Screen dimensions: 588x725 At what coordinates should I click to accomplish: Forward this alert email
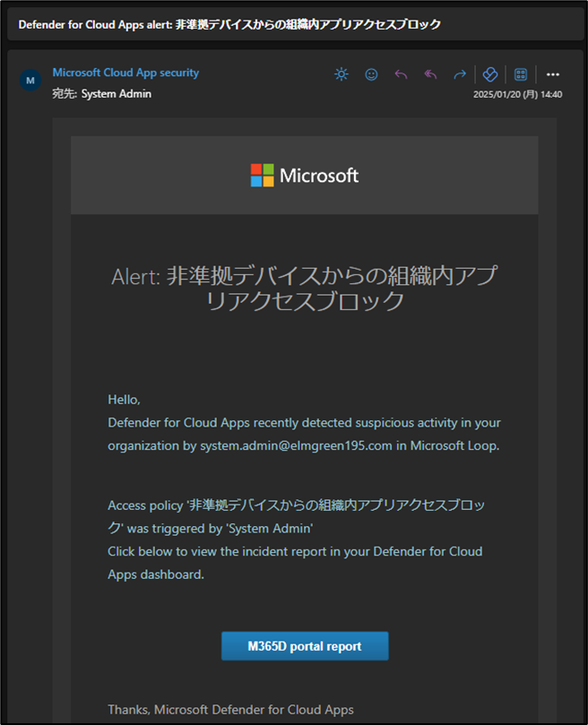(460, 74)
